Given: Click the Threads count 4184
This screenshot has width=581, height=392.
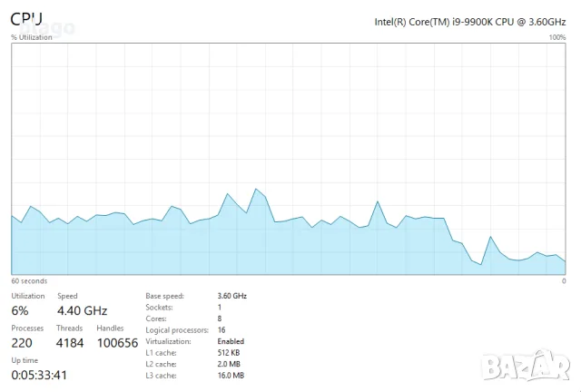Looking at the screenshot, I should [70, 343].
